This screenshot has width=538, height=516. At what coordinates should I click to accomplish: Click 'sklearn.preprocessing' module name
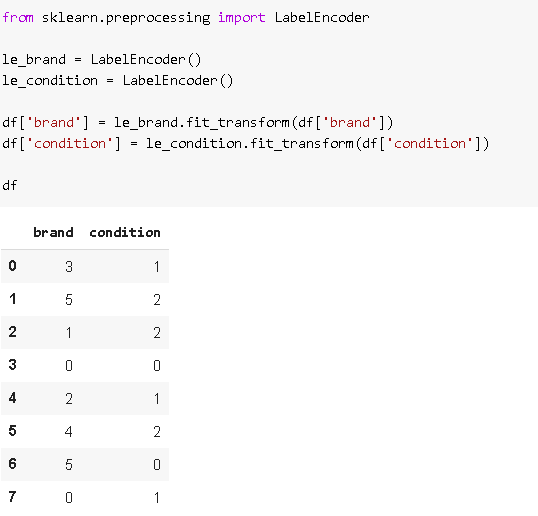point(126,17)
